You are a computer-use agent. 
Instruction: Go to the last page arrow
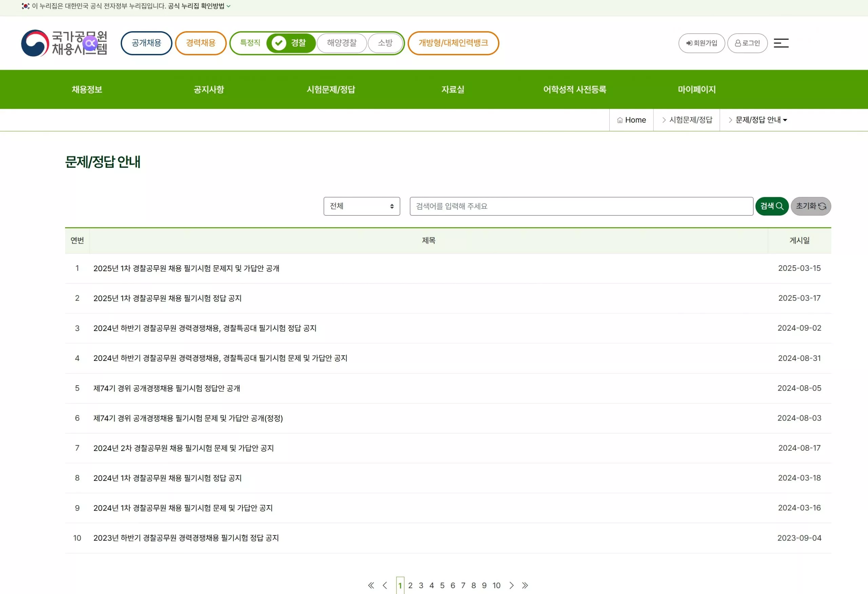(x=525, y=585)
